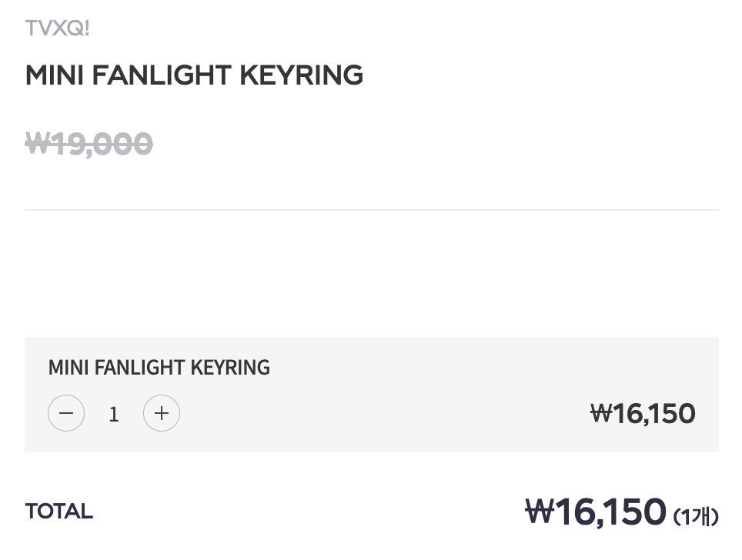Decrease quantity with the minus button
Screen dimensions: 742x560
[66, 413]
